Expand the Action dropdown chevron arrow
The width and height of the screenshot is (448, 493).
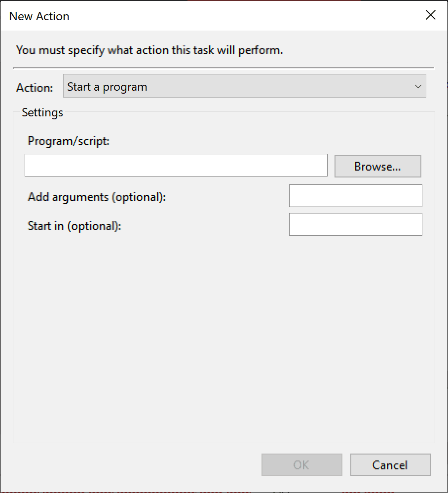point(418,86)
